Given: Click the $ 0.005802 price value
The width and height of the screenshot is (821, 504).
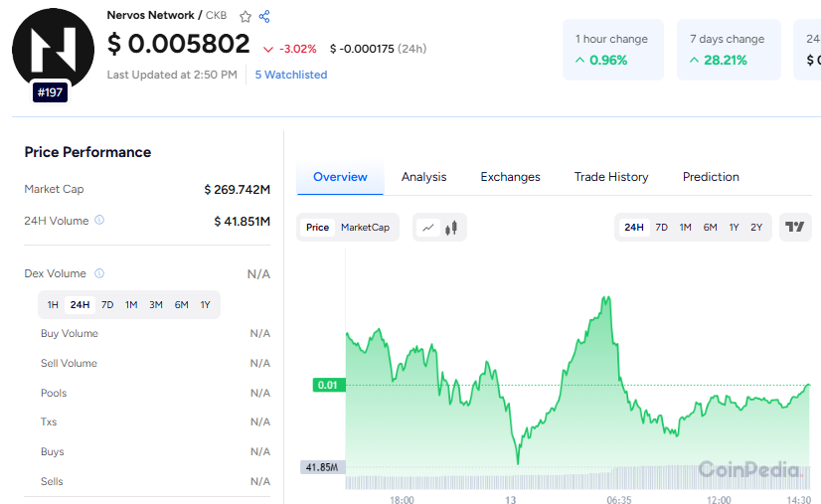Looking at the screenshot, I should [x=179, y=44].
